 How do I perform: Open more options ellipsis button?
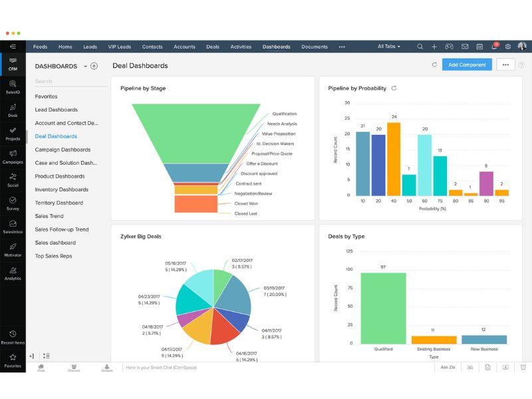coord(505,65)
